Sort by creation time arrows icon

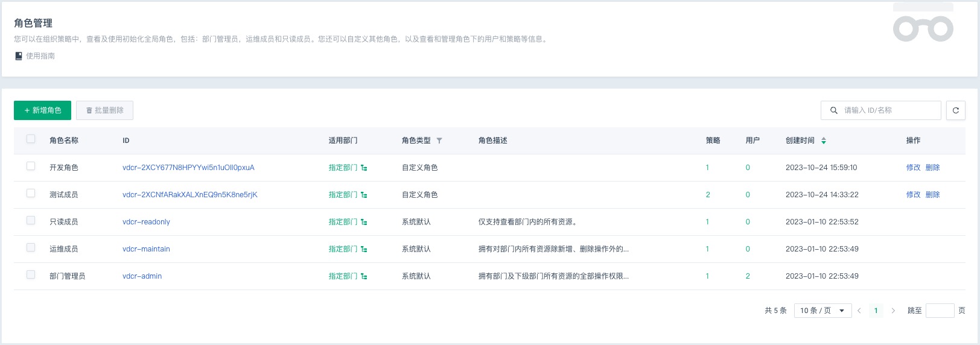pyautogui.click(x=824, y=141)
